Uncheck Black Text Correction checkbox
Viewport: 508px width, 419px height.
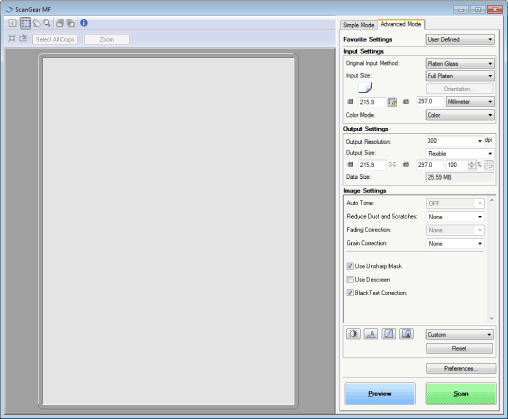point(350,293)
